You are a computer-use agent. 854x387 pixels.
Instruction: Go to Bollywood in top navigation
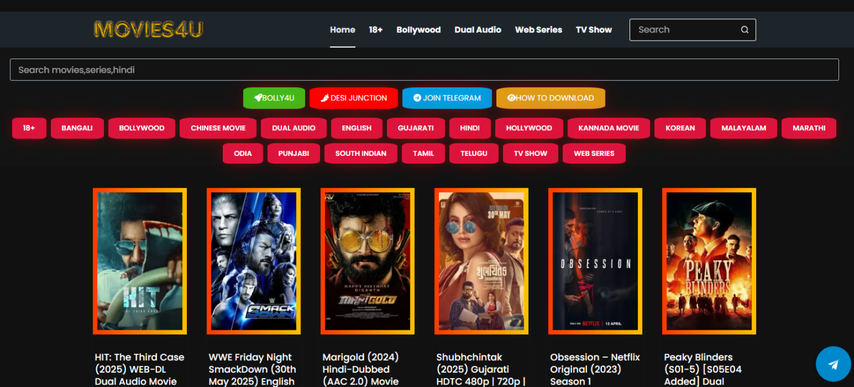418,30
